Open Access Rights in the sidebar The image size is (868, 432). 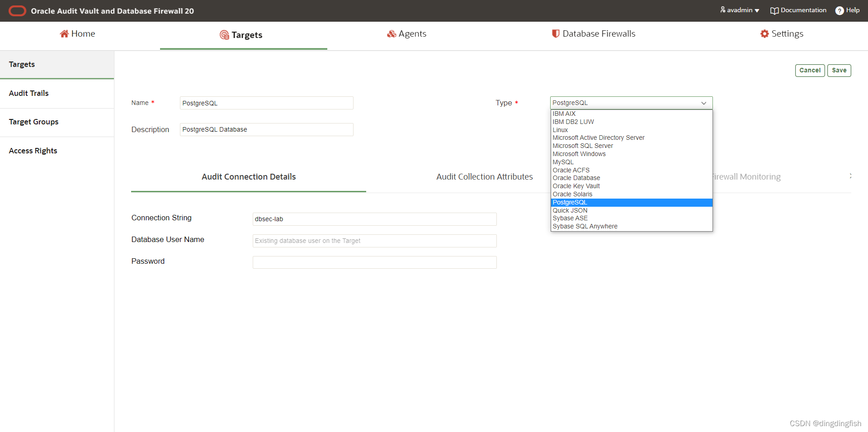click(x=57, y=151)
